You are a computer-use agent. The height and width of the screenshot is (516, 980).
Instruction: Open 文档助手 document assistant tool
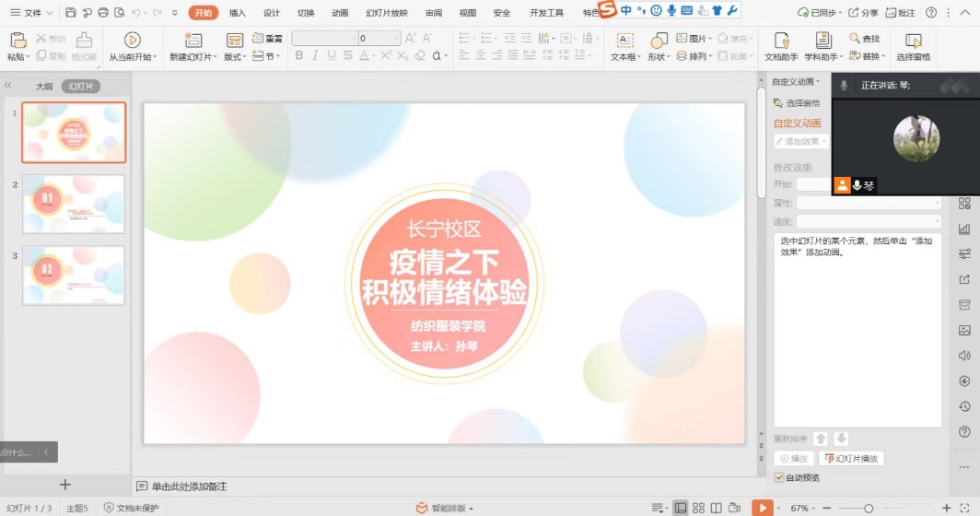coord(782,41)
